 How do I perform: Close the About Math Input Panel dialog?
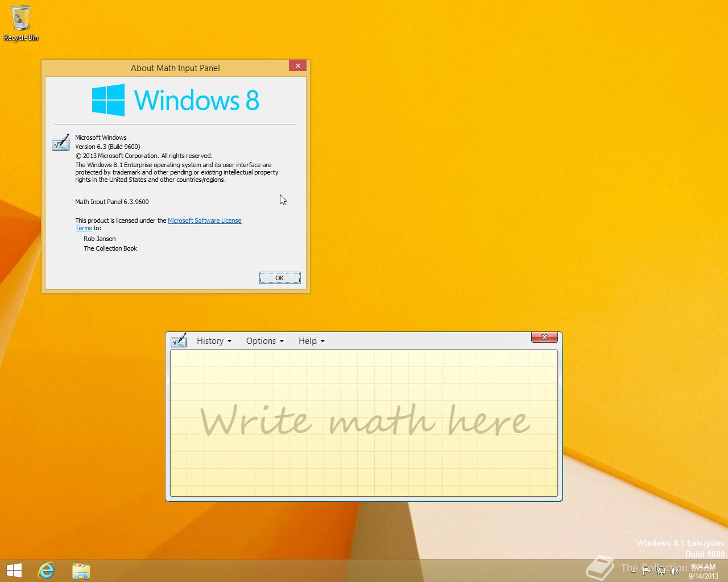pos(297,65)
